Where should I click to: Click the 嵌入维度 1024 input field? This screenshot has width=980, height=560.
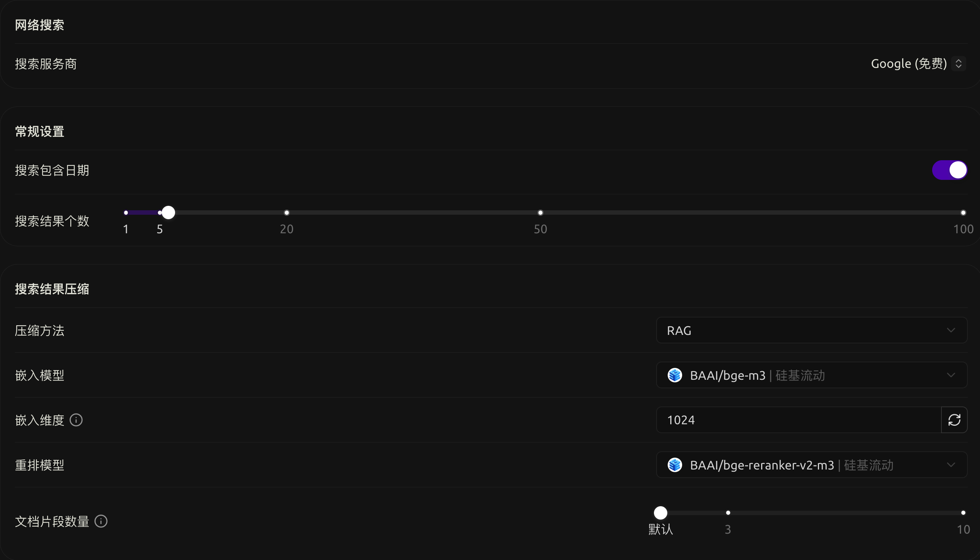799,420
